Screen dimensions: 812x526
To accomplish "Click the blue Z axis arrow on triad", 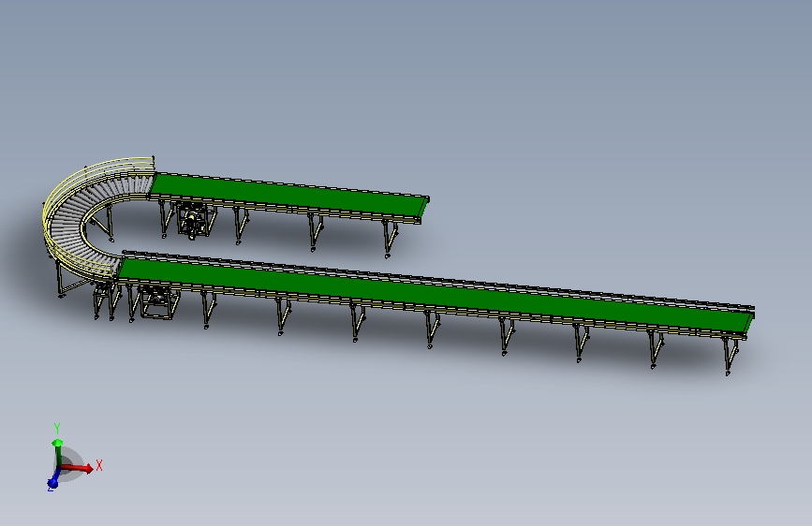I will click(x=53, y=479).
